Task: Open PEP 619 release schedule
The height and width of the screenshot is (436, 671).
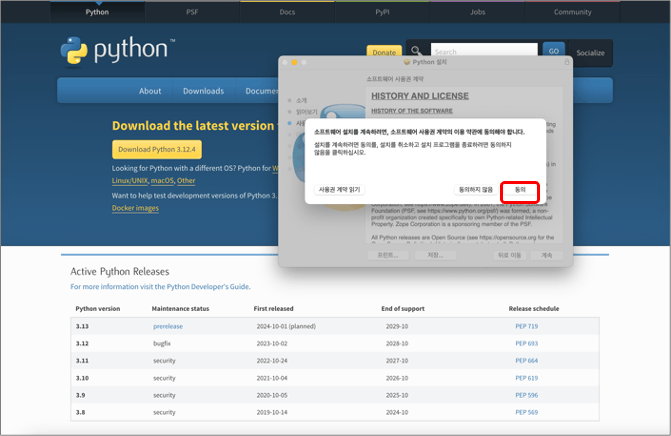Action: [526, 378]
